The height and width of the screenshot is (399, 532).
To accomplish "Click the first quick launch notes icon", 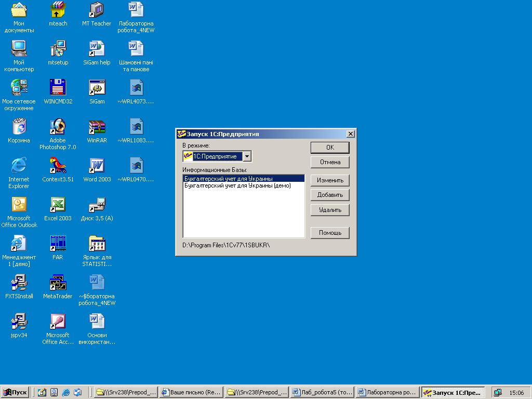I will pos(42,393).
